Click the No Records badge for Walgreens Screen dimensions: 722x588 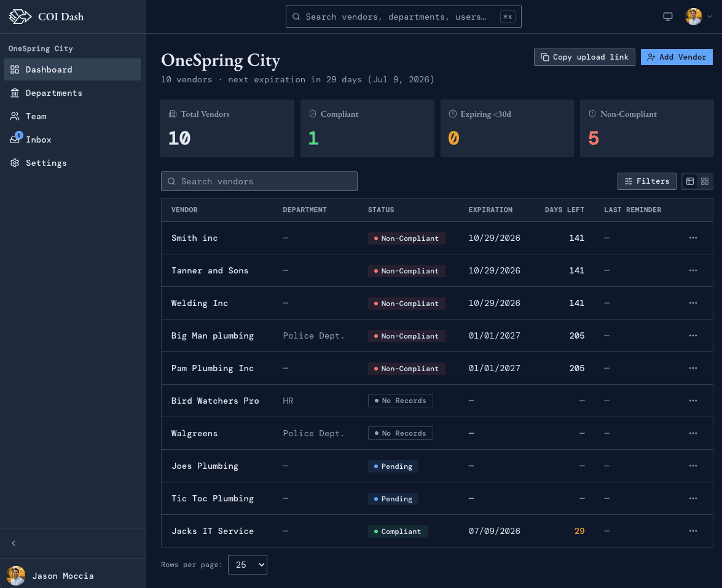pos(400,433)
